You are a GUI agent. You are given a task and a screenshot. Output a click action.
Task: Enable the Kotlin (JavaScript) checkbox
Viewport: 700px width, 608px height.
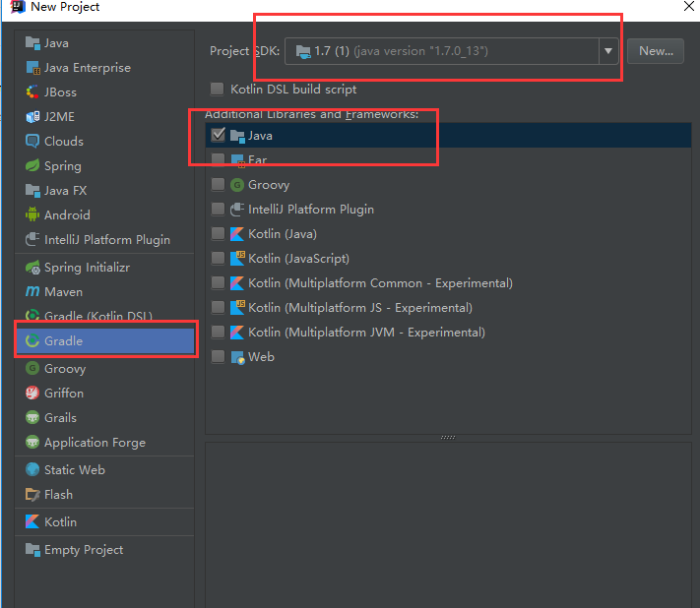pyautogui.click(x=218, y=258)
